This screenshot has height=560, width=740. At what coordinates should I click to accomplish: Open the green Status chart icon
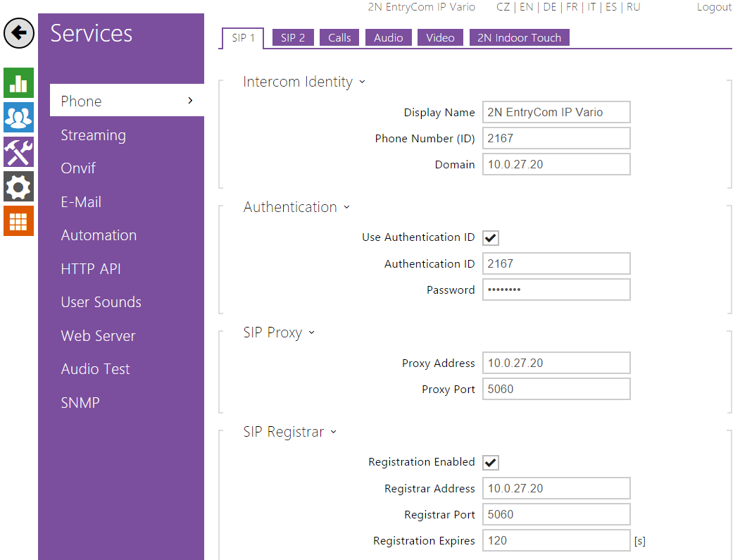[18, 83]
